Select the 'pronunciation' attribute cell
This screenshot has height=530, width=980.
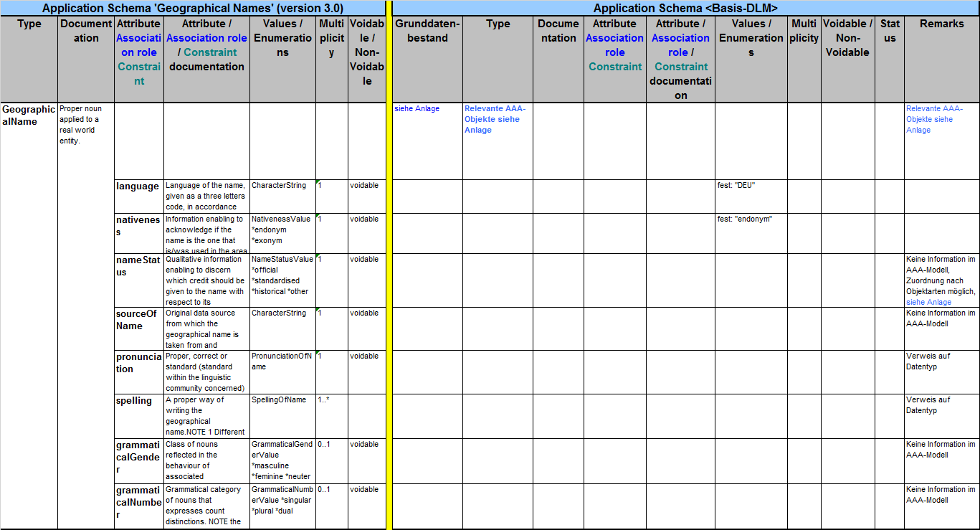pyautogui.click(x=139, y=372)
